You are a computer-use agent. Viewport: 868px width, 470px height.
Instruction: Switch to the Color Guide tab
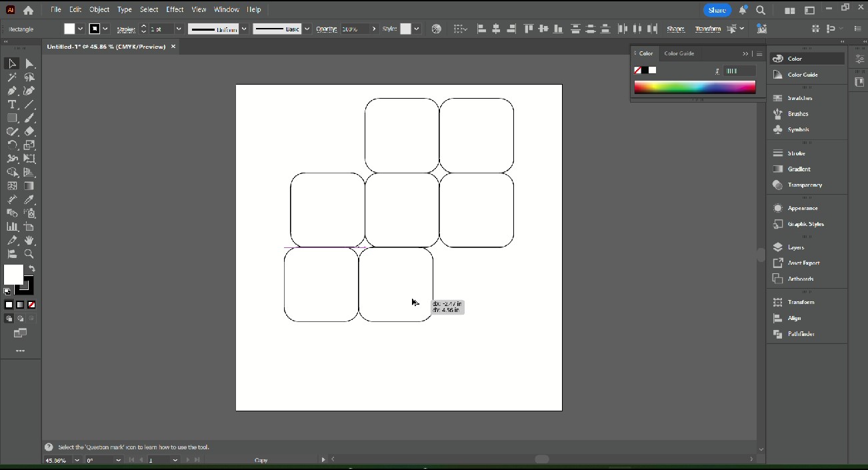pos(679,53)
